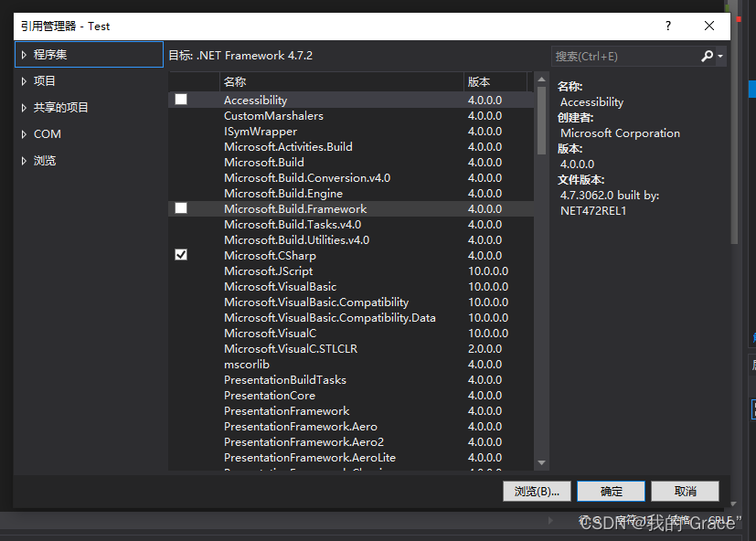The height and width of the screenshot is (541, 756).
Task: Select the Microsoft.JScript row
Action: (x=351, y=271)
